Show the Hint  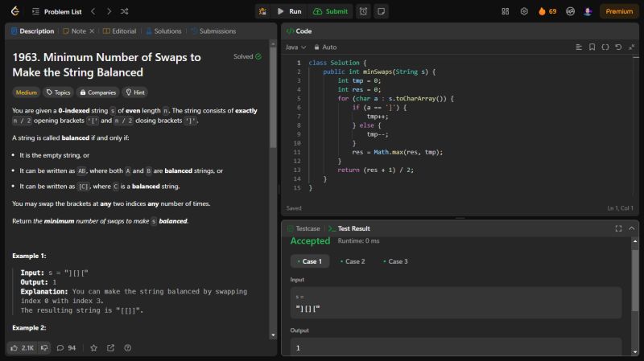click(x=135, y=92)
